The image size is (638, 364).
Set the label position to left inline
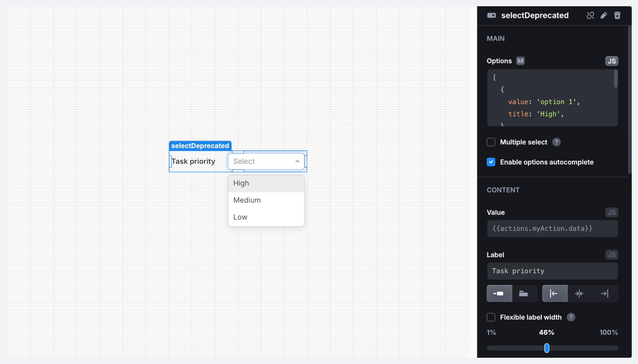click(499, 293)
